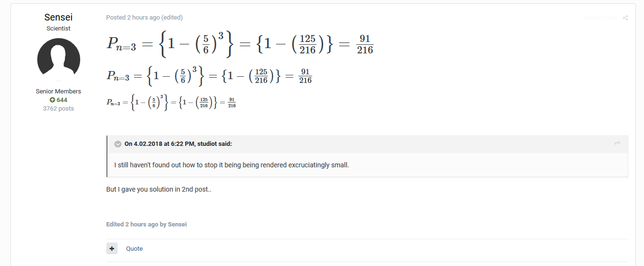Click the share post icon
Viewport: 644px width, 266px height.
point(625,18)
